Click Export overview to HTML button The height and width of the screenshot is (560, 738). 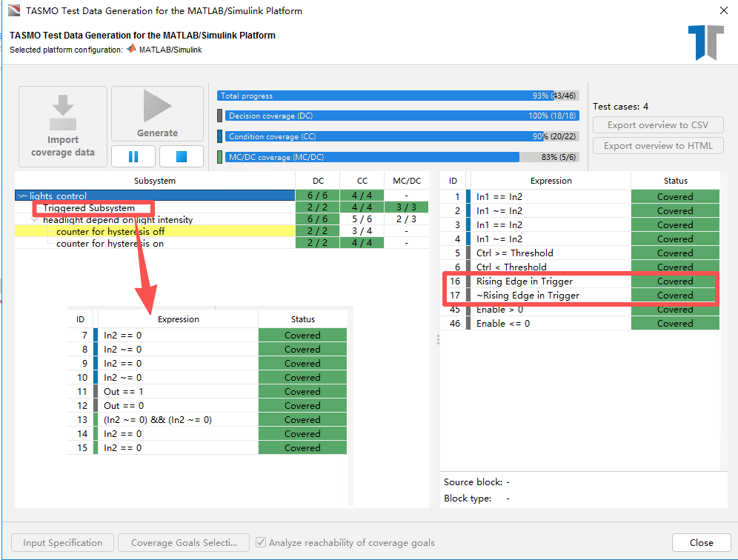[658, 146]
